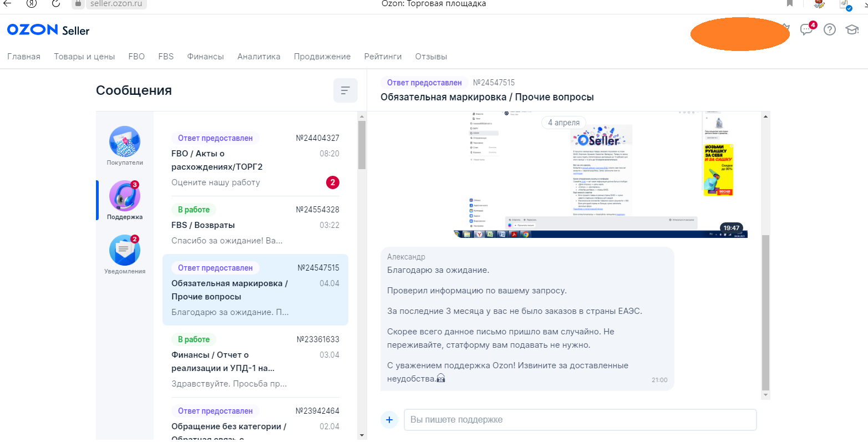Image resolution: width=868 pixels, height=442 pixels.
Task: Open the graduation cap training icon
Action: point(852,29)
